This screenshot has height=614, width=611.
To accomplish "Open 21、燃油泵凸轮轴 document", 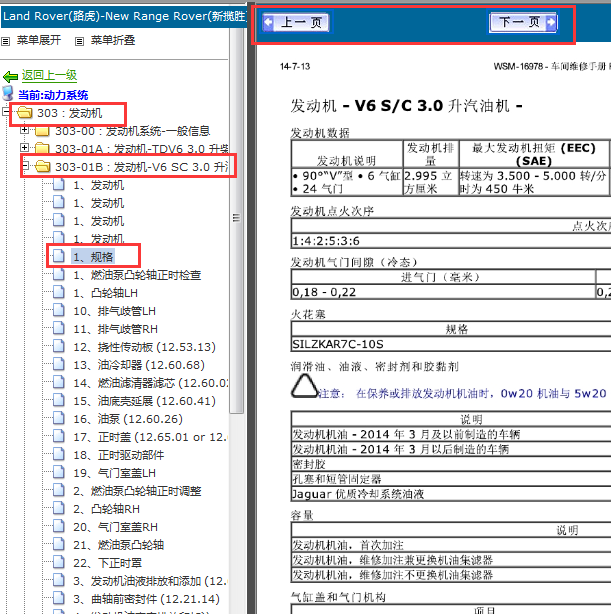I will pyautogui.click(x=119, y=545).
